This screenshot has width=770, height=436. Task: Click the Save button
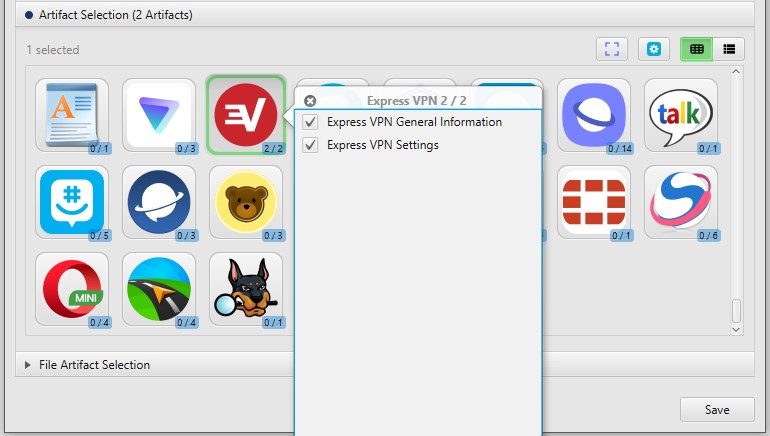(x=717, y=410)
